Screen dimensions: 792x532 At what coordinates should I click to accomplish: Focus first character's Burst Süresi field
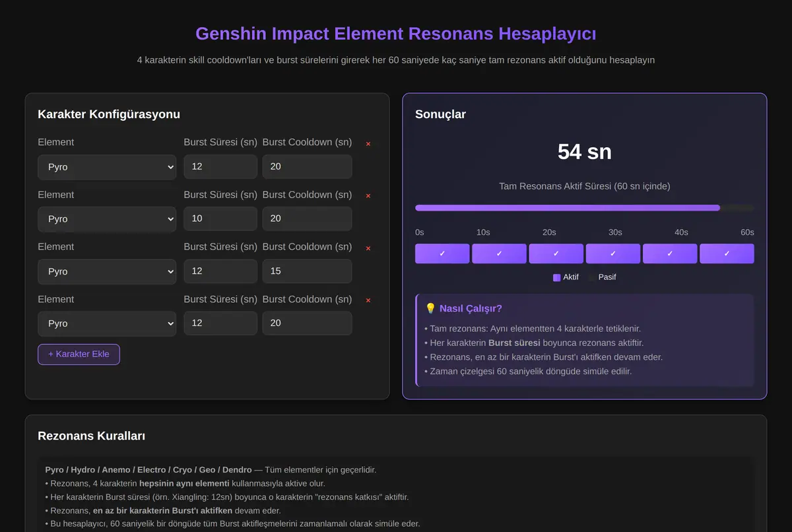(220, 166)
